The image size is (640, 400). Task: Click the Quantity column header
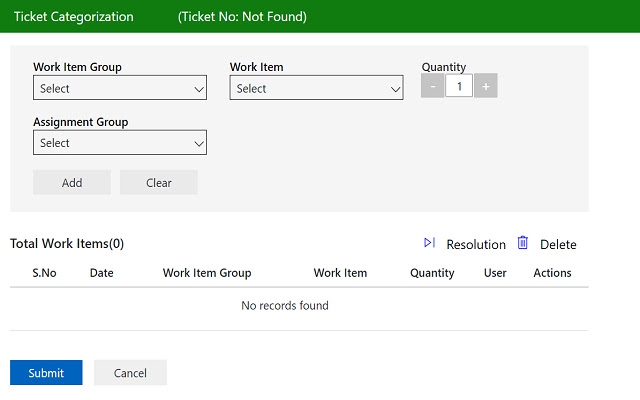[x=432, y=273]
